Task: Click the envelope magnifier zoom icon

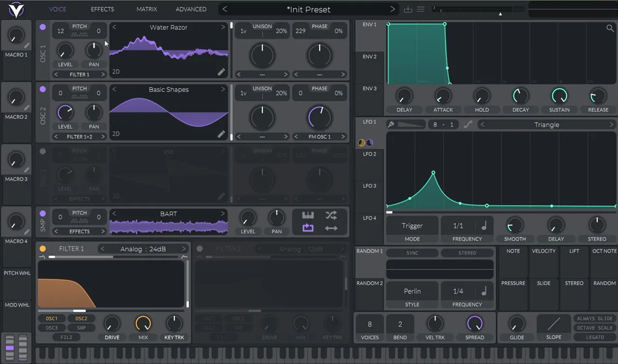Action: tap(610, 28)
